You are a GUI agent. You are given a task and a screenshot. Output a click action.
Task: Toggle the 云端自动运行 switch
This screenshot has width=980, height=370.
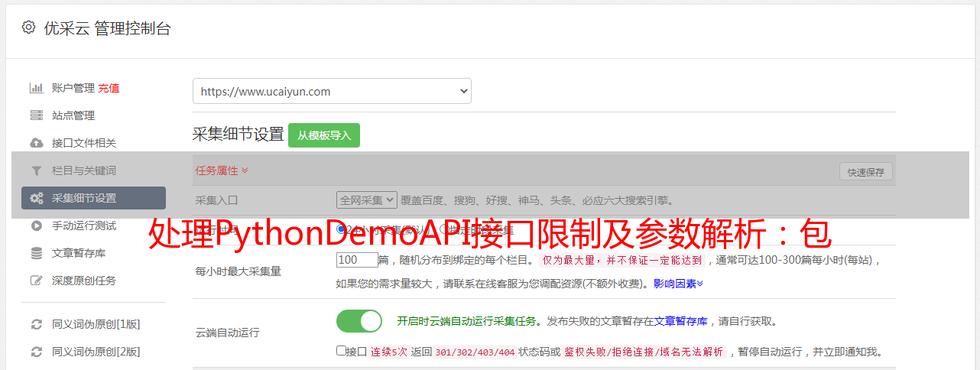(x=359, y=321)
